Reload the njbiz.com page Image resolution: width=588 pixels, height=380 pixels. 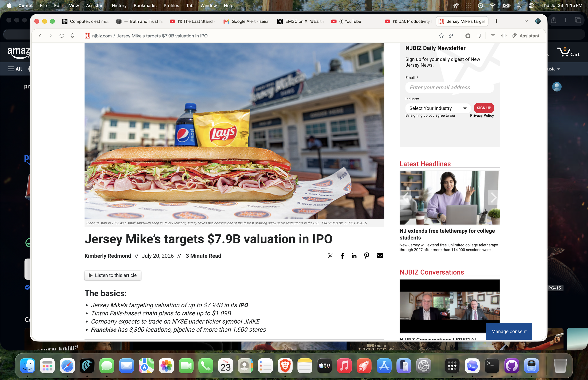62,36
